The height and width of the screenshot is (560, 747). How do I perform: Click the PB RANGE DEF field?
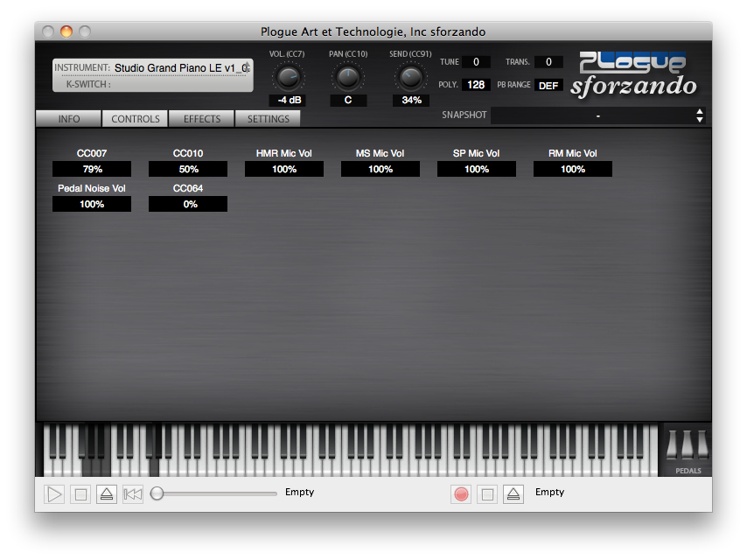click(548, 85)
